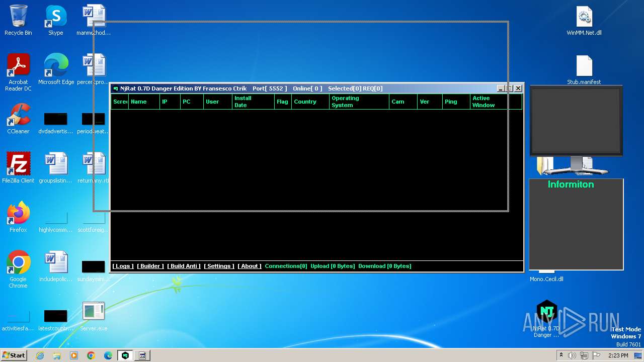The image size is (644, 362).
Task: Select the WinMM.Net.dll file icon
Action: coord(584,21)
